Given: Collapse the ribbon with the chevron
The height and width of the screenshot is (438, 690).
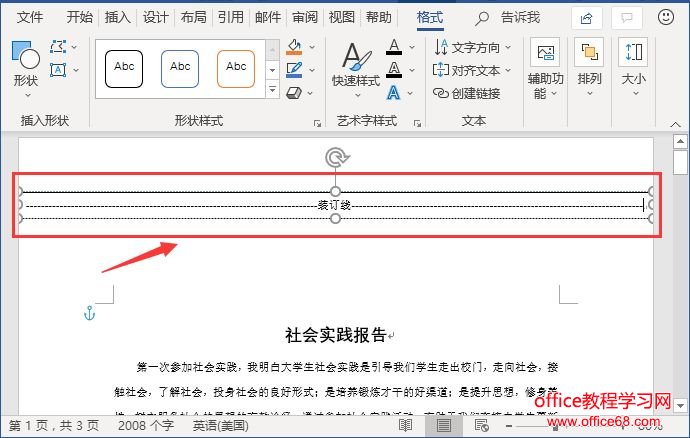Looking at the screenshot, I should [675, 125].
